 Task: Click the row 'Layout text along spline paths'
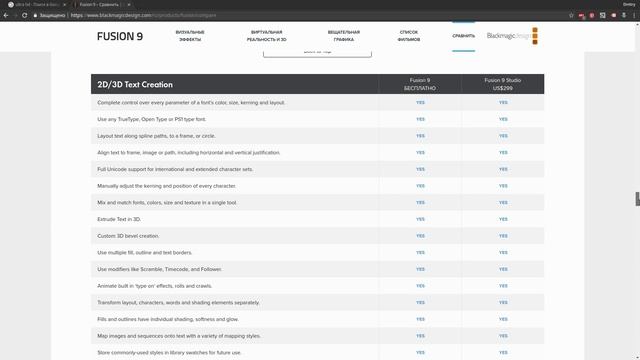[x=317, y=136]
